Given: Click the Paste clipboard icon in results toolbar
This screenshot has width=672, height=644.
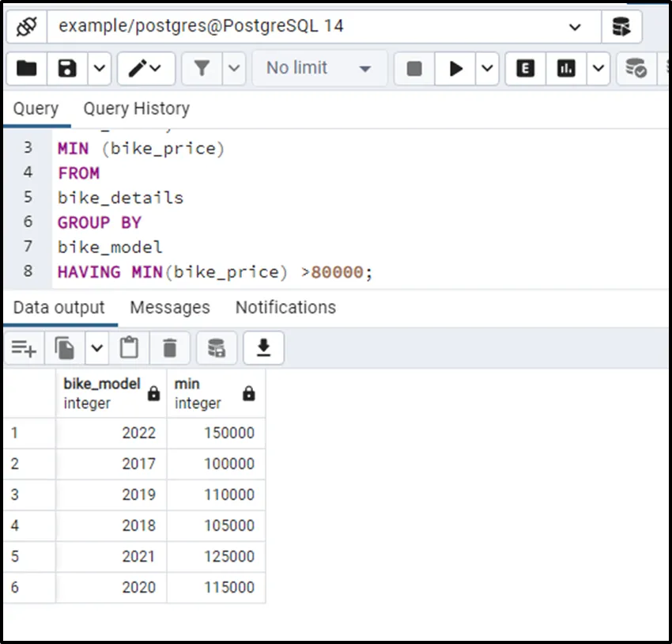Looking at the screenshot, I should [x=129, y=347].
